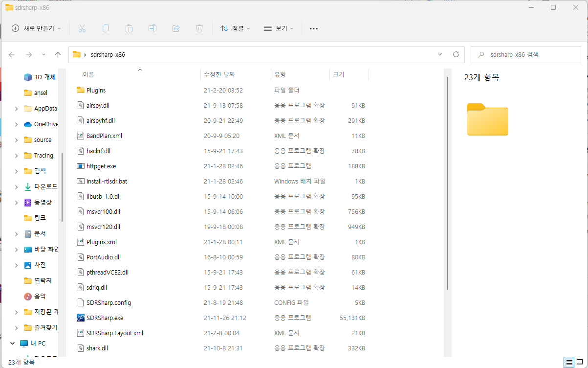This screenshot has height=368, width=588.
Task: Click the Share icon in toolbar
Action: 176,28
